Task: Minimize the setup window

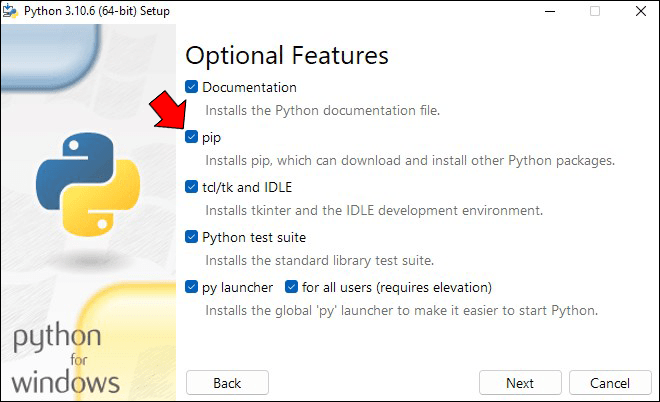Action: (550, 11)
